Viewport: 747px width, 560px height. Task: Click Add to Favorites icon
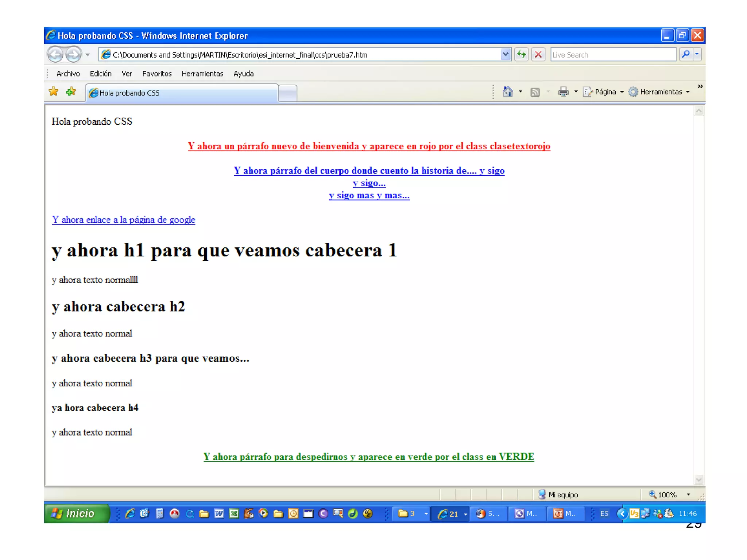point(71,91)
